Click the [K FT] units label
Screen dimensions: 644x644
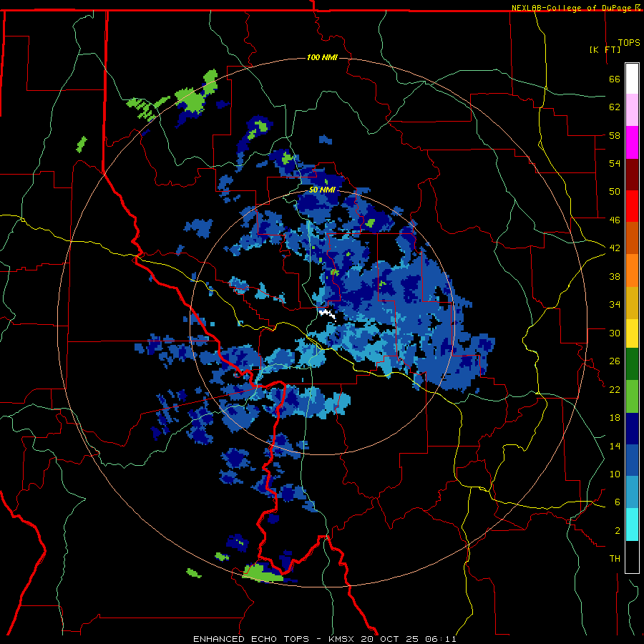coord(605,49)
